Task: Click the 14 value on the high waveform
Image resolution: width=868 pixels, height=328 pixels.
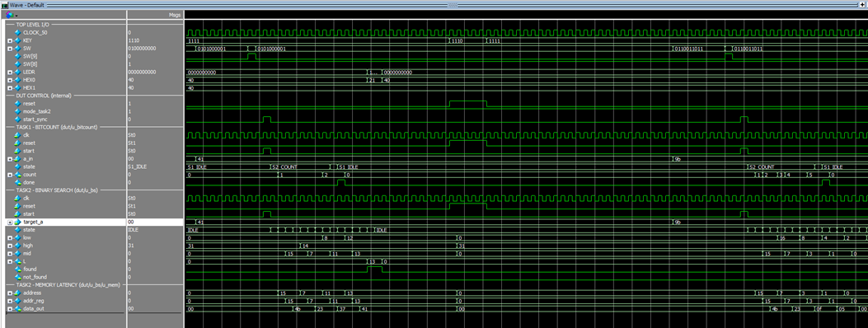Action: pyautogui.click(x=305, y=245)
